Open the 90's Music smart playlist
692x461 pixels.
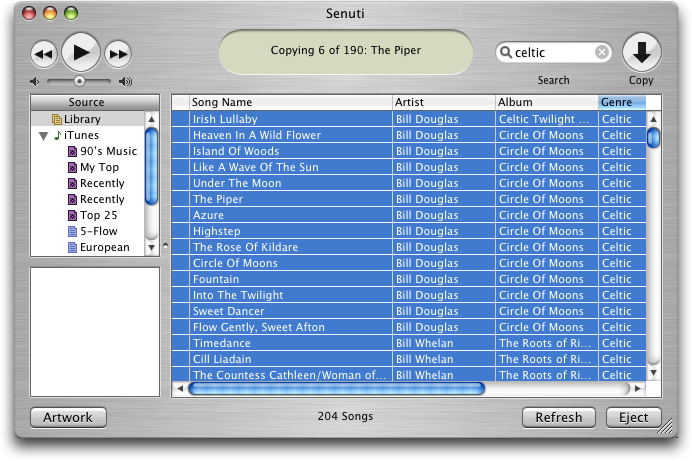(x=109, y=151)
